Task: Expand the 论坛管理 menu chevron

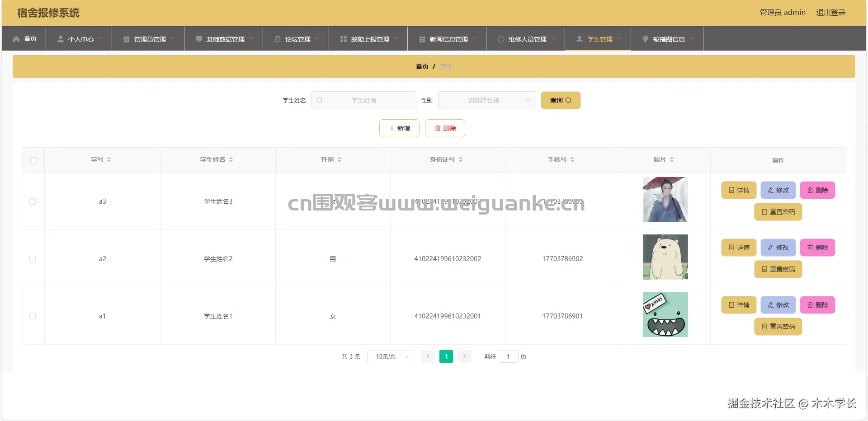Action: click(x=317, y=38)
